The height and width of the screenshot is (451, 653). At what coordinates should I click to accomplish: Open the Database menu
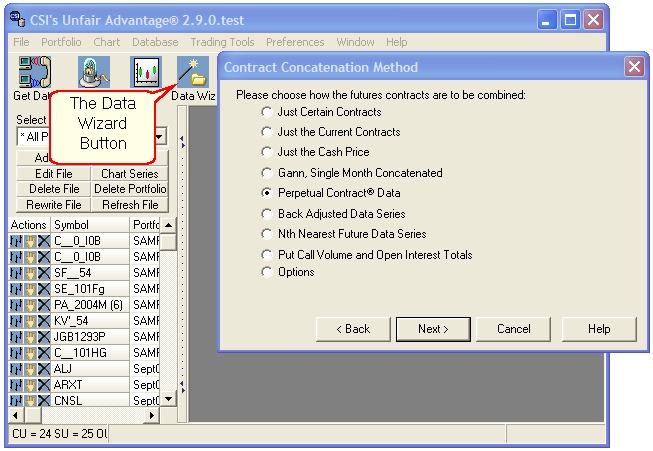155,42
